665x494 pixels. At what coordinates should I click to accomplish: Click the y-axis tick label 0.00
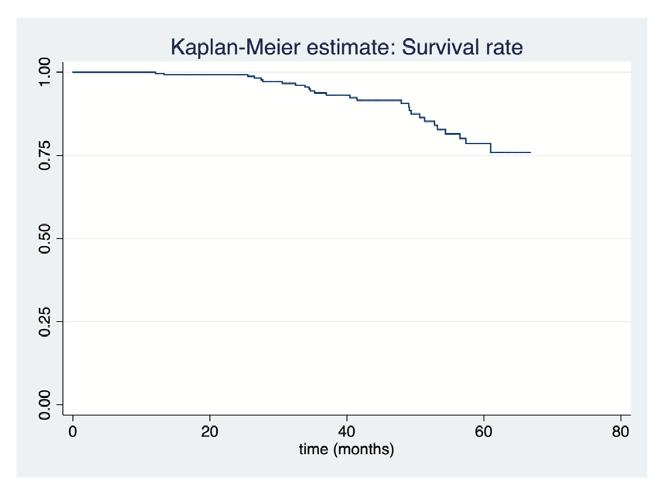(44, 405)
